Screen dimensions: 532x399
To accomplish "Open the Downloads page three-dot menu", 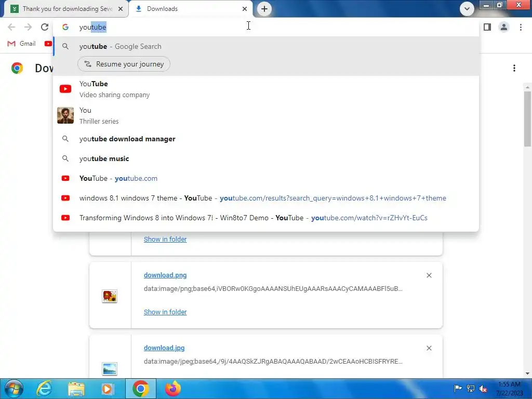I will (514, 68).
